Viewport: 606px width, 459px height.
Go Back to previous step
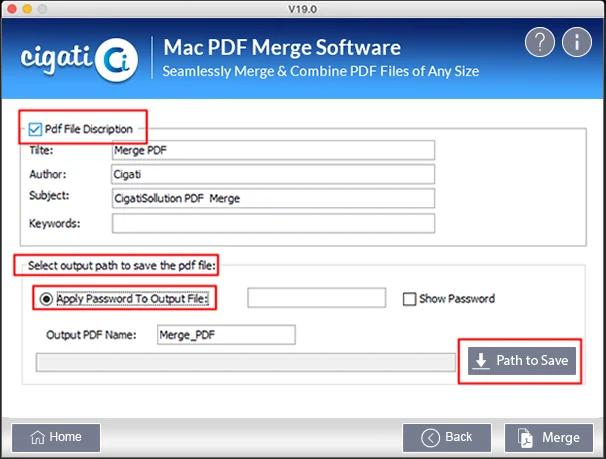click(x=447, y=438)
